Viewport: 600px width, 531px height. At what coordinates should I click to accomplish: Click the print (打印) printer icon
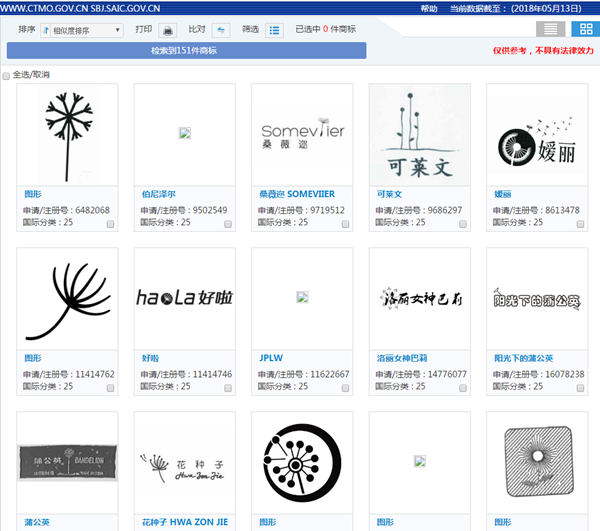(168, 30)
